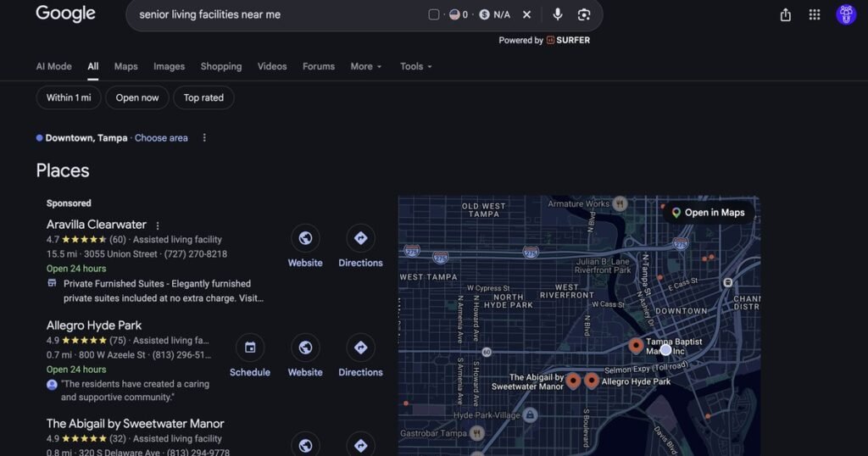Screen dimensions: 868x456
Task: Click Tampa Baptist Manor map pin
Action: (x=636, y=346)
